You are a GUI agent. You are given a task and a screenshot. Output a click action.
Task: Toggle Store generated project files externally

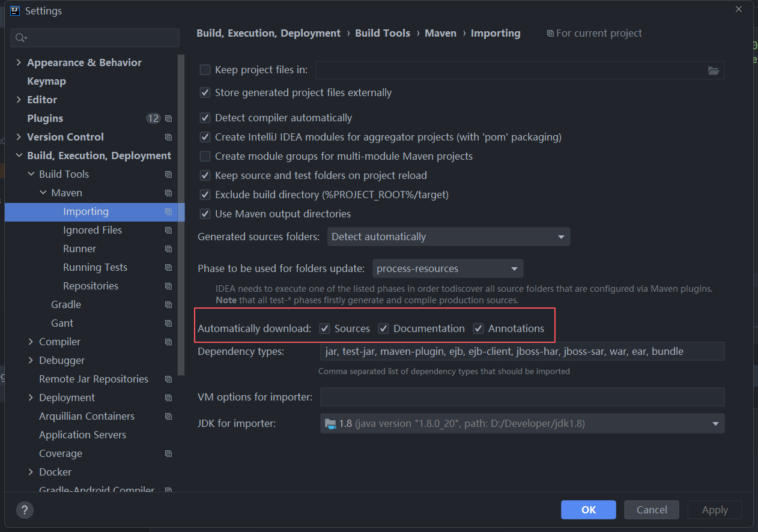coord(205,92)
